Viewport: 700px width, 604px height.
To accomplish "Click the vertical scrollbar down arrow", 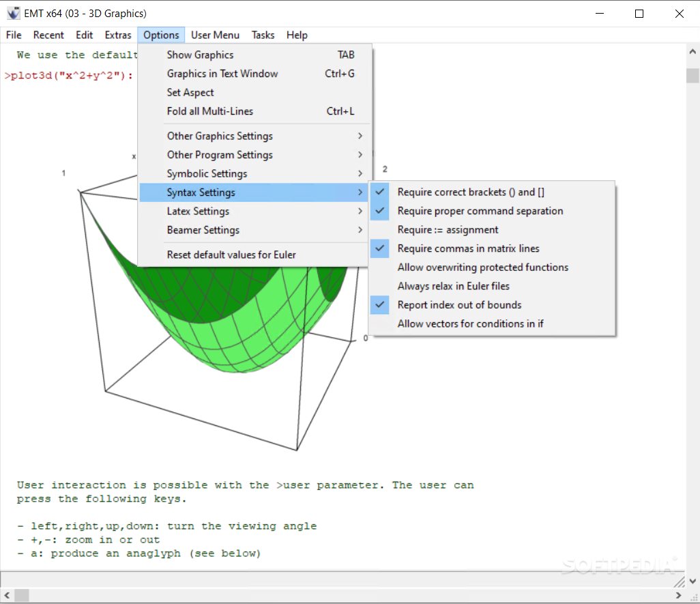I will tap(692, 581).
